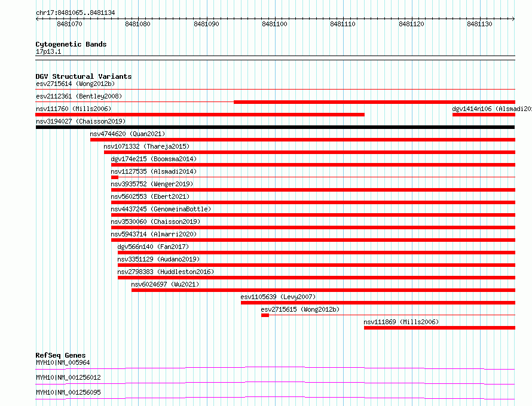532x406 pixels.
Task: Open nsv3935752 (Wenger2019) variant
Action: 152,184
